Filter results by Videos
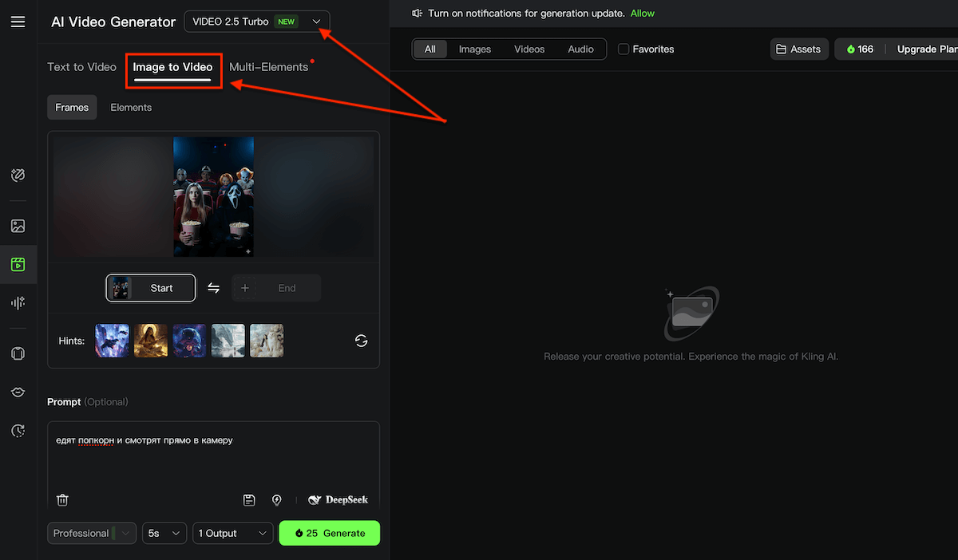 click(x=529, y=49)
